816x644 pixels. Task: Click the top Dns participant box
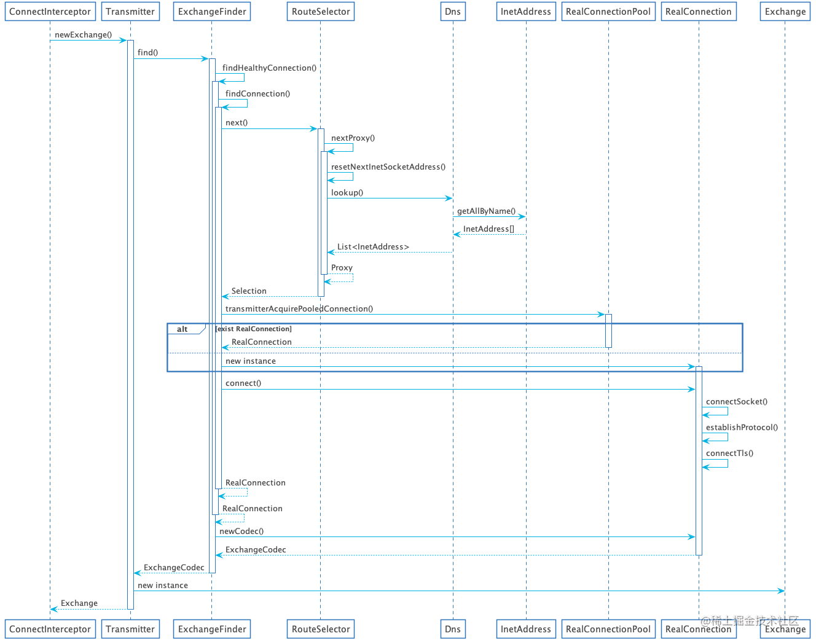tap(453, 12)
